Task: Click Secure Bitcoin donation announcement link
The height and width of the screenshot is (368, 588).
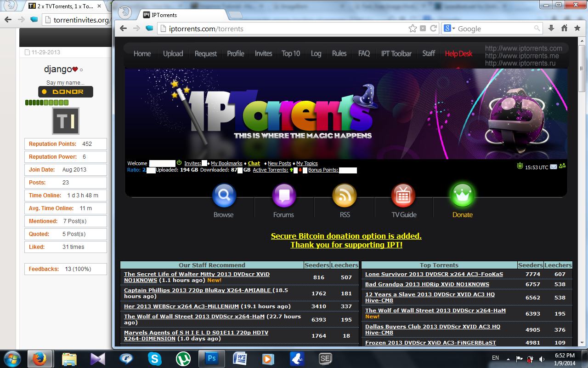Action: (346, 236)
